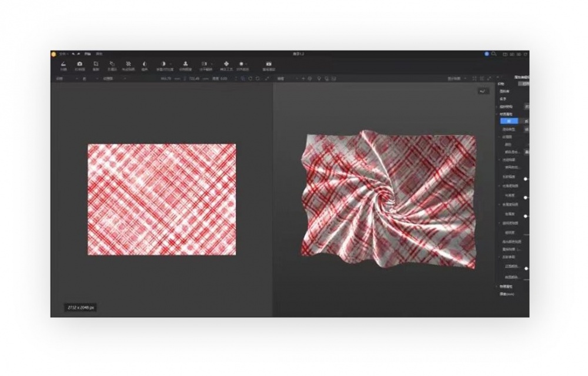Image resolution: width=588 pixels, height=376 pixels.
Task: Click the four-way move arrows tool icon
Action: pos(226,63)
